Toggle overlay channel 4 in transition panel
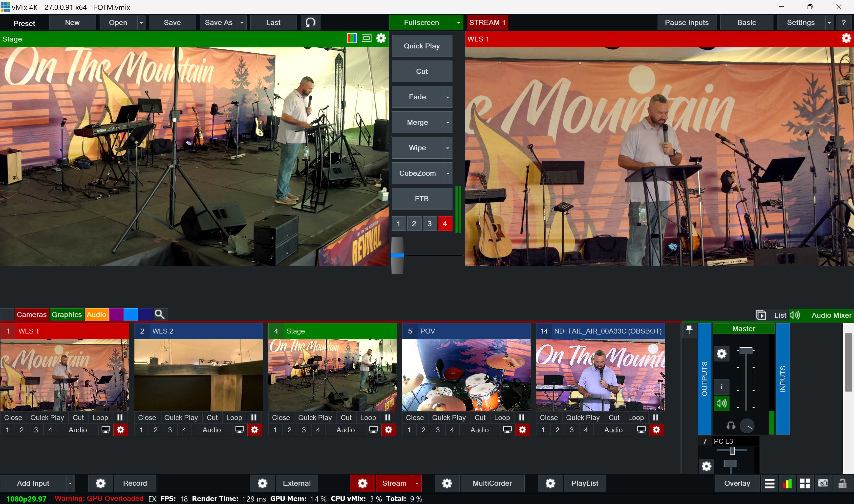The height and width of the screenshot is (504, 854). pyautogui.click(x=445, y=224)
